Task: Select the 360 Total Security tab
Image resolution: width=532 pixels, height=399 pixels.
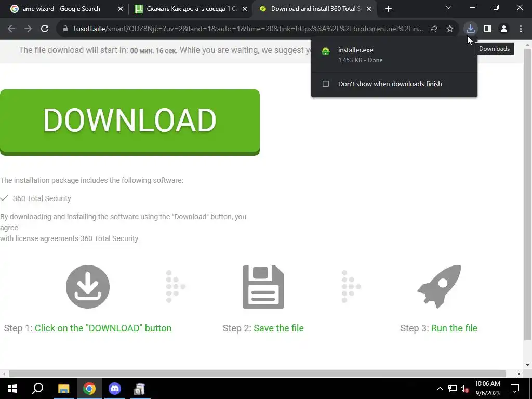Action: pyautogui.click(x=315, y=9)
